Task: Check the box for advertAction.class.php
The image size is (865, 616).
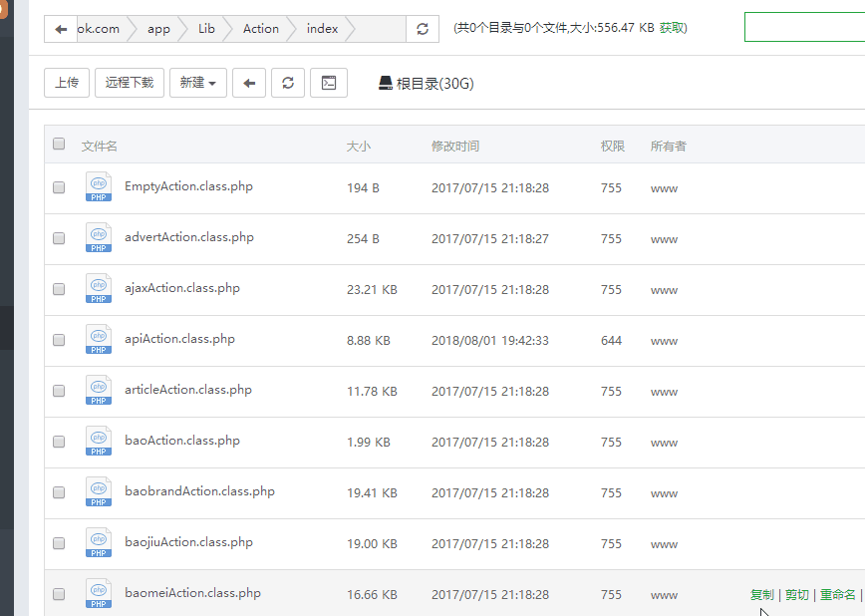Action: [59, 238]
